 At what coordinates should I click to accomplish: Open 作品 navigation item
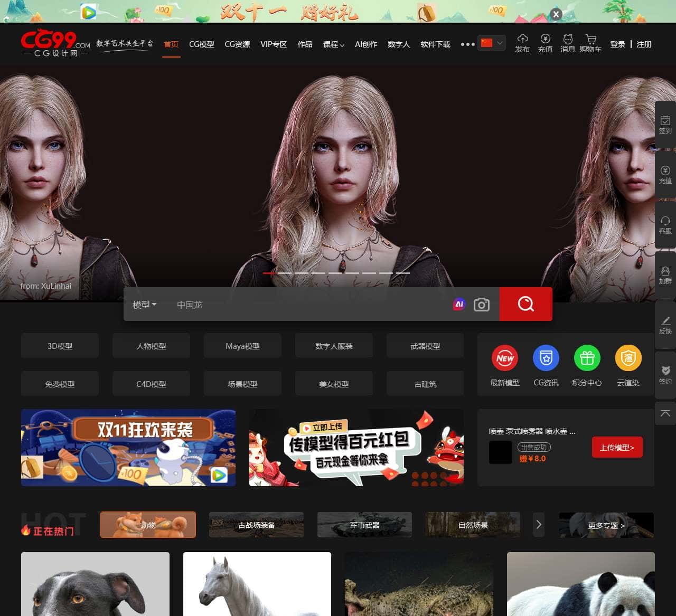305,44
